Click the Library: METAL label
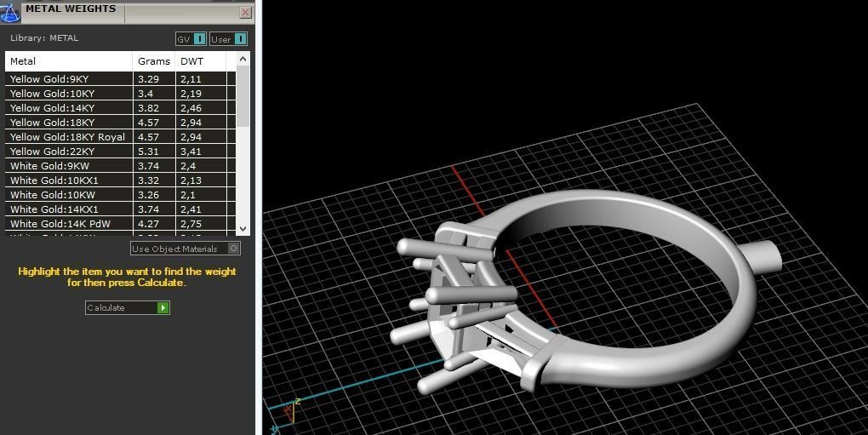The width and height of the screenshot is (868, 435). tap(44, 37)
